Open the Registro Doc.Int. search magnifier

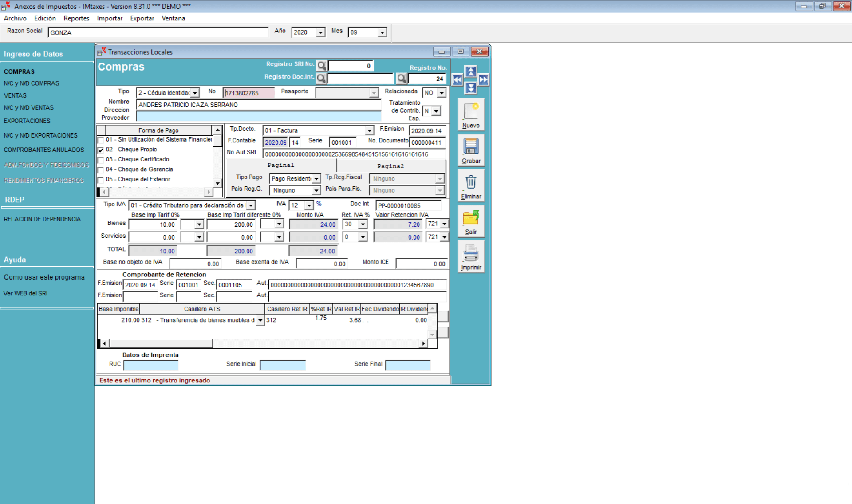321,78
